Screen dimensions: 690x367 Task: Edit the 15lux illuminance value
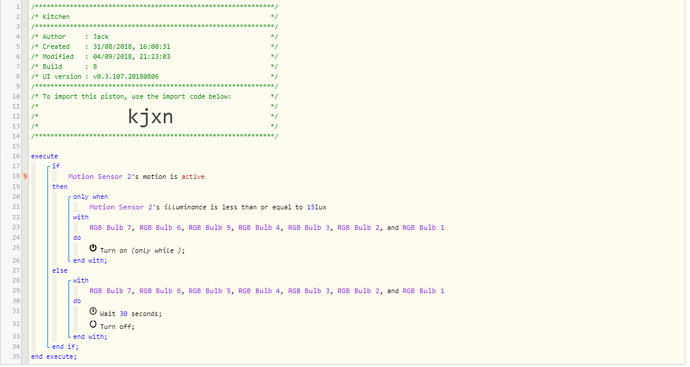[x=317, y=207]
